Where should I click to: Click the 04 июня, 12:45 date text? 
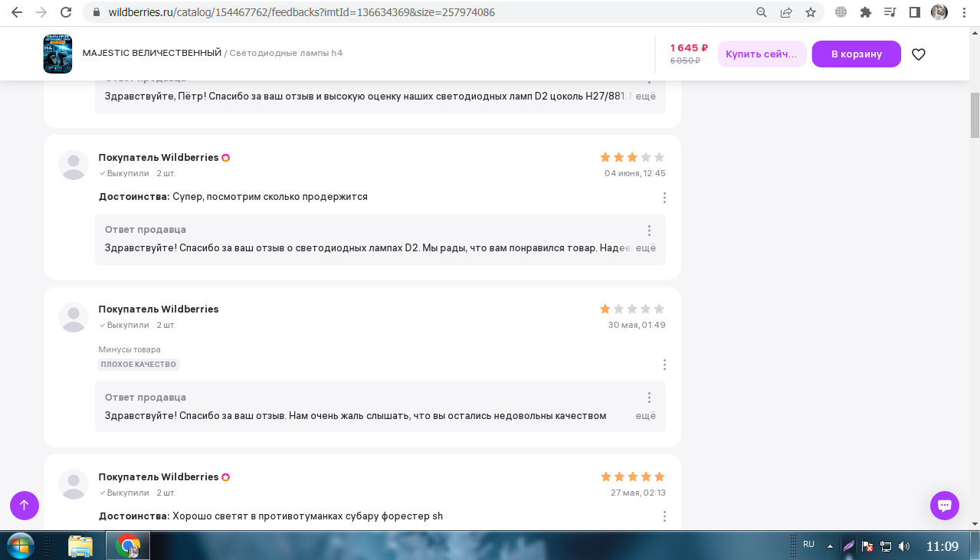(635, 173)
